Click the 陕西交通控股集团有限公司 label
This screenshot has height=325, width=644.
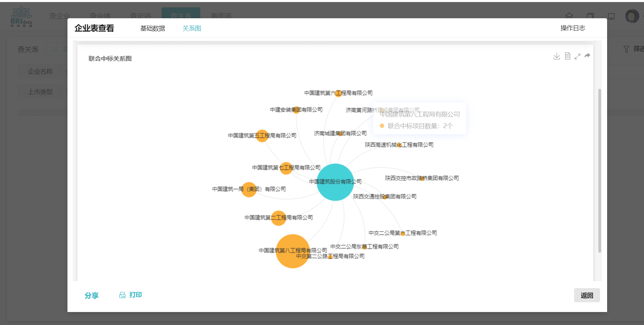[385, 196]
